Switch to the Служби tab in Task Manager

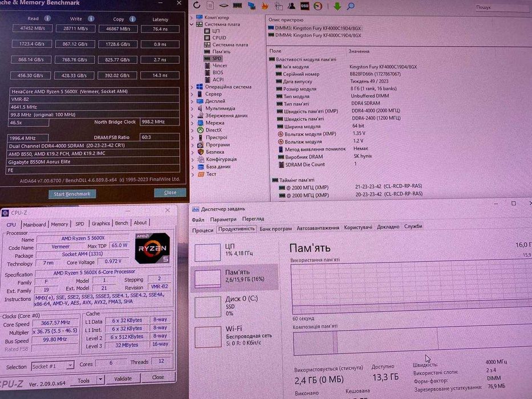[413, 226]
